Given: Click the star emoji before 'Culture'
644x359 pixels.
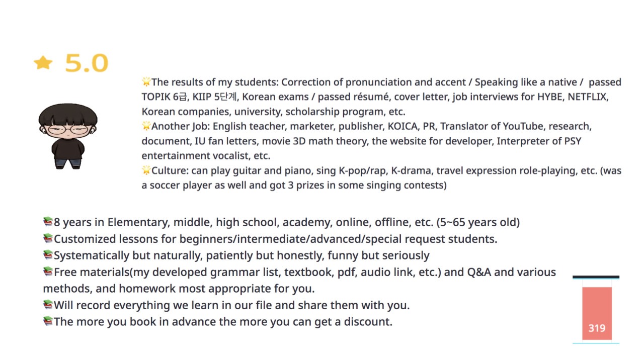Looking at the screenshot, I should [146, 170].
